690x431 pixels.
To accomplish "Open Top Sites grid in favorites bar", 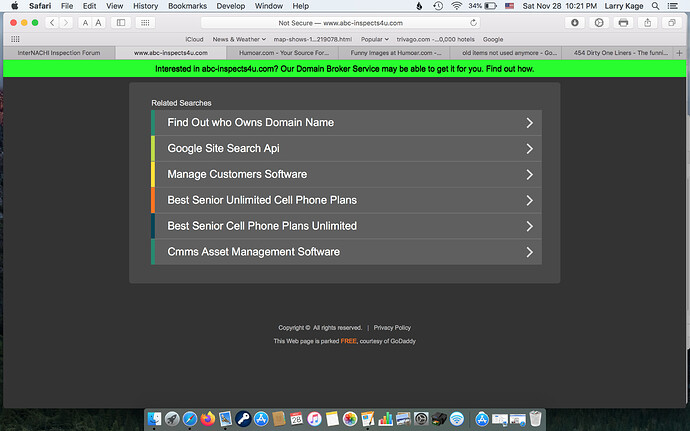I will (x=15, y=39).
